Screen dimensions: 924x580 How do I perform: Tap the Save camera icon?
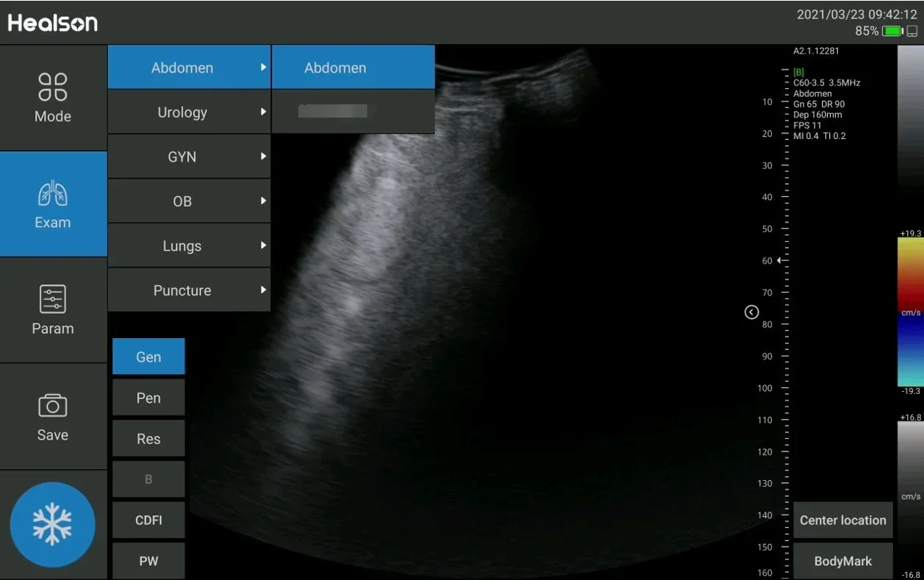coord(53,406)
